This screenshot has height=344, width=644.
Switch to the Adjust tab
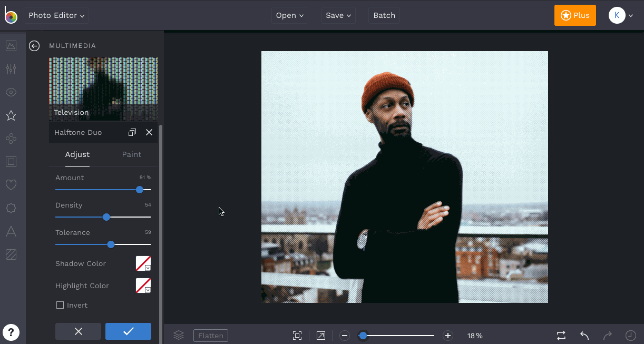(77, 154)
